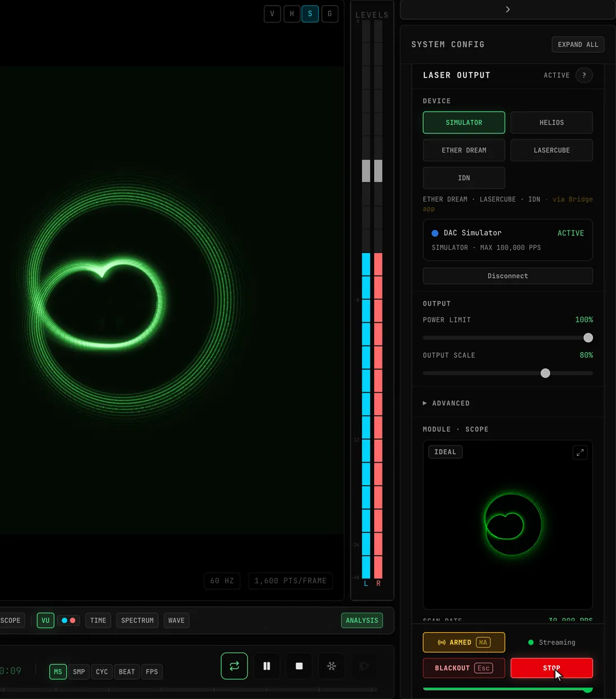Viewport: 616px width, 699px height.
Task: Switch to the TIME view tab
Action: click(98, 621)
